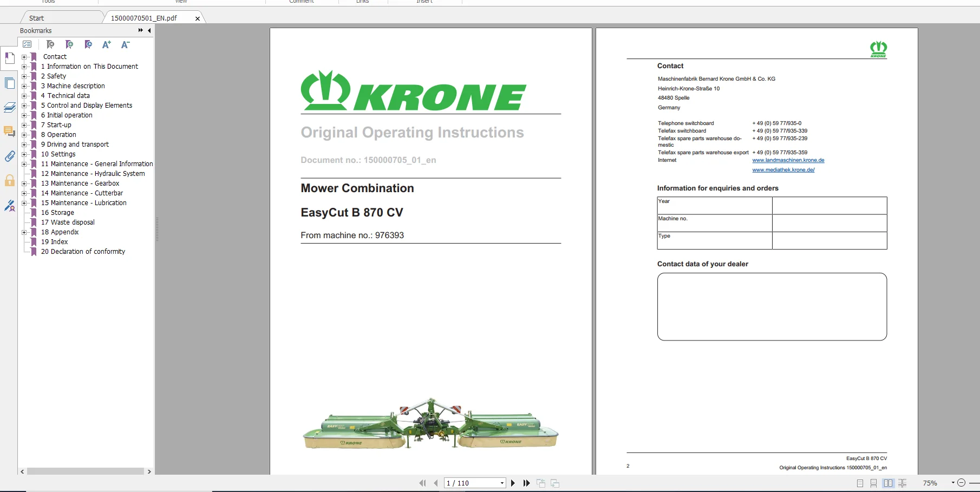This screenshot has width=980, height=492.
Task: Click the zoom out minus button
Action: 961,483
